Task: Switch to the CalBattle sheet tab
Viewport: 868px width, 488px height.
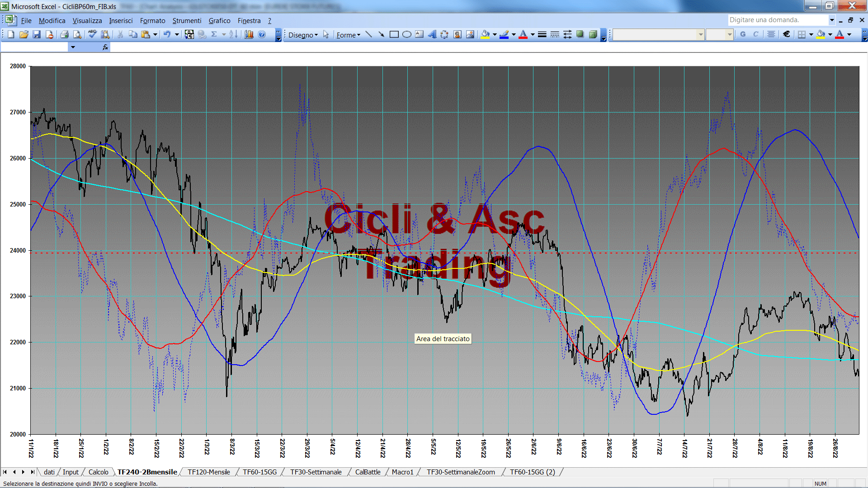Action: click(x=368, y=472)
